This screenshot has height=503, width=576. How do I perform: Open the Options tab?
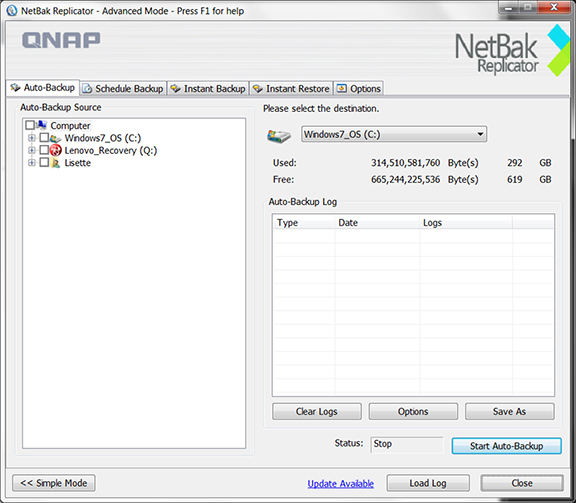[359, 89]
